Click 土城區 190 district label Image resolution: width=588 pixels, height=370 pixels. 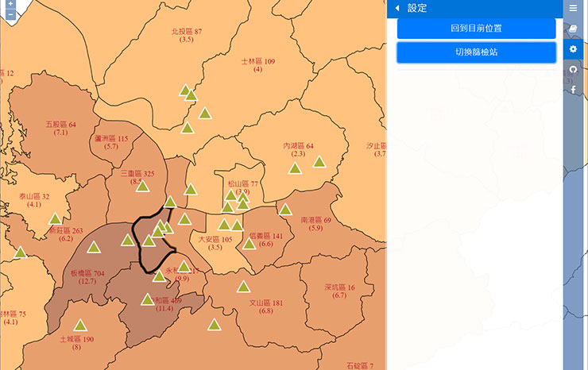pos(77,339)
